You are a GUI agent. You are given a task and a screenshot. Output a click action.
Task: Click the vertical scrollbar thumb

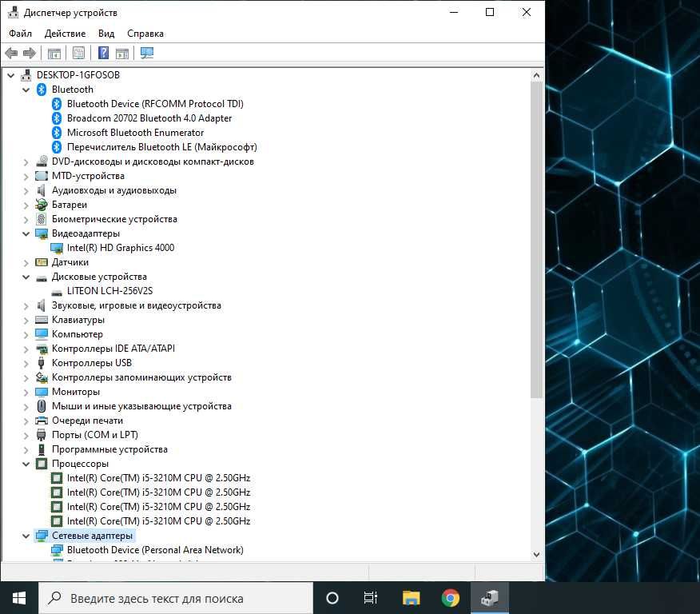(536, 240)
